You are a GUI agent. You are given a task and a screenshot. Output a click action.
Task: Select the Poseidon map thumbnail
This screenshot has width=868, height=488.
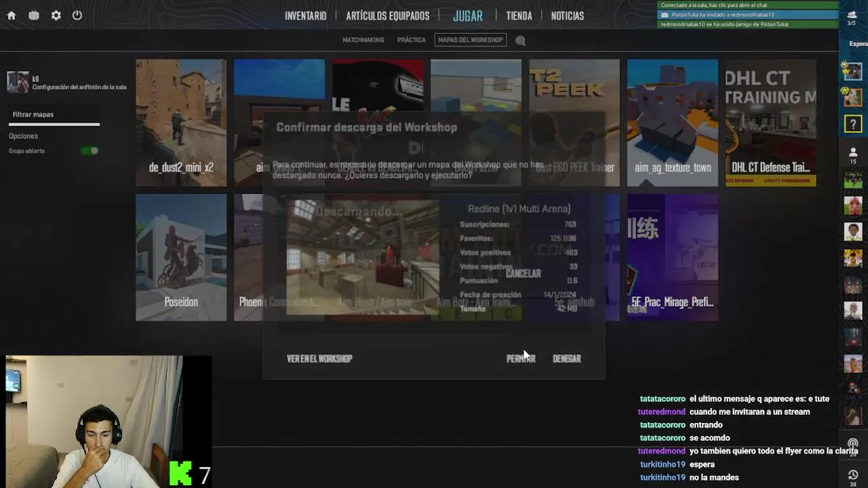[x=181, y=258]
